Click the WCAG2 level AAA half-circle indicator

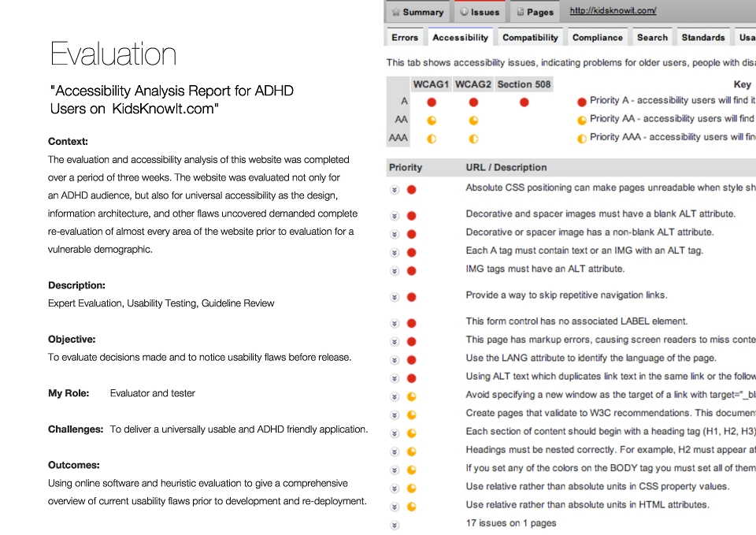tap(473, 139)
